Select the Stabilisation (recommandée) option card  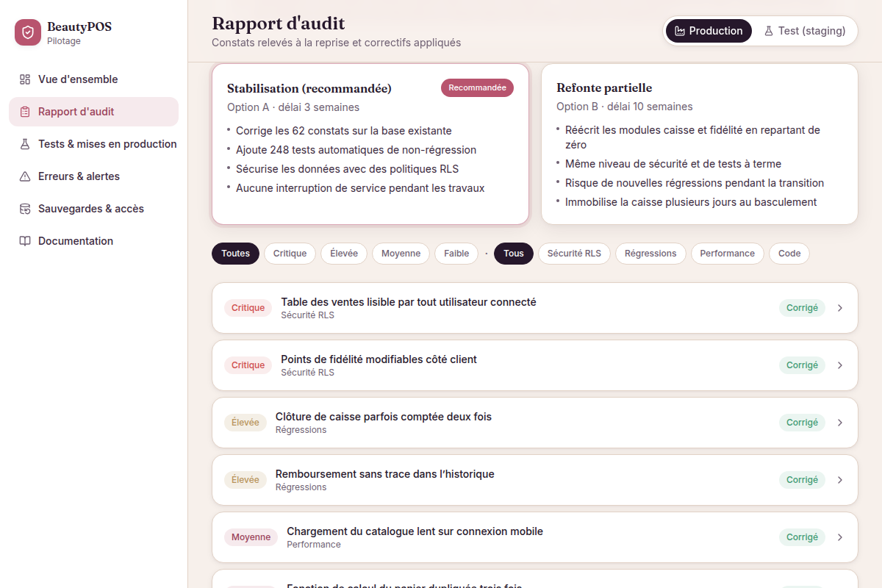coord(370,144)
